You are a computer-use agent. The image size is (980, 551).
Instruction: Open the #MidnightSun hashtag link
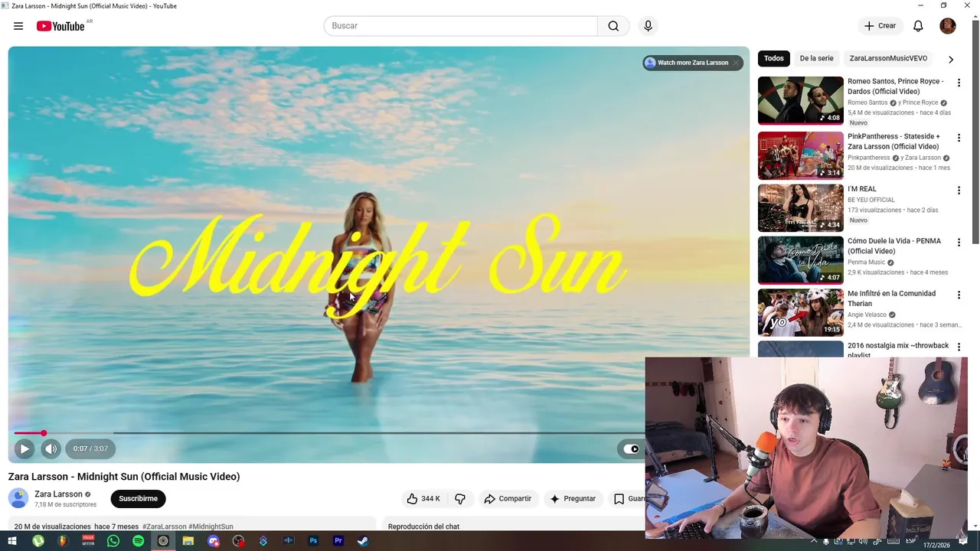point(211,527)
